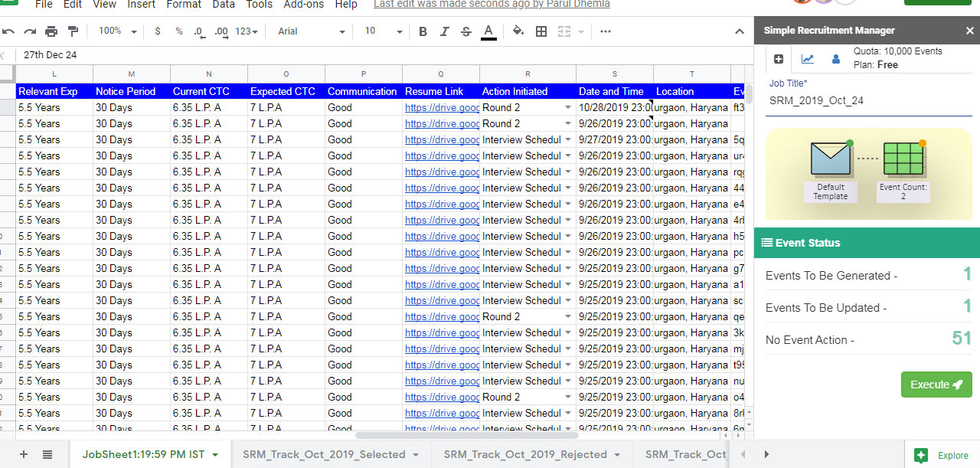This screenshot has width=980, height=468.
Task: Select column N header
Action: pos(209,74)
